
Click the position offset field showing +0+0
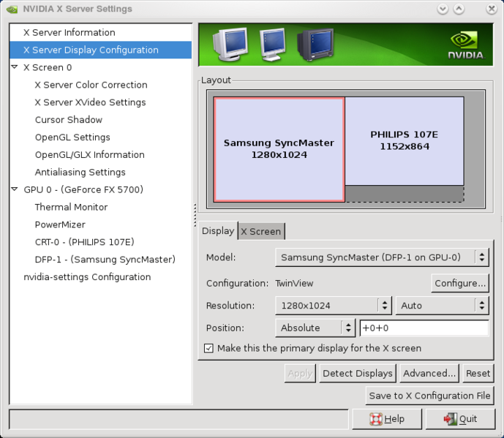pos(424,328)
